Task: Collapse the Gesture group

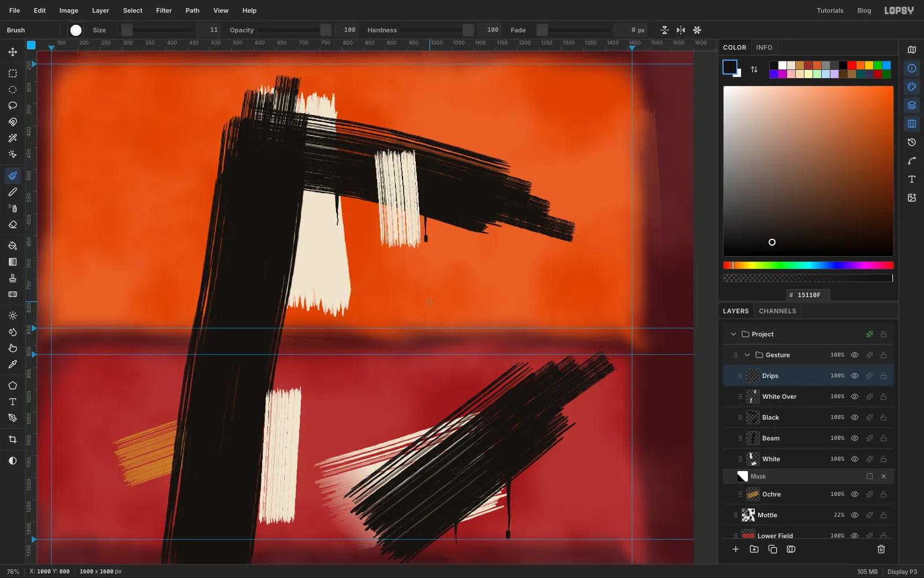Action: [x=747, y=355]
